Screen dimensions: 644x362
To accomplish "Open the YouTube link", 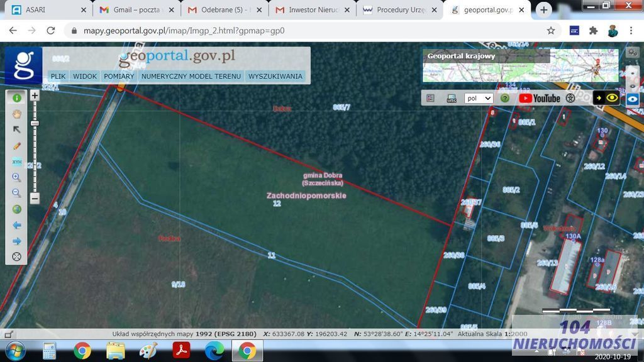I will (x=539, y=98).
